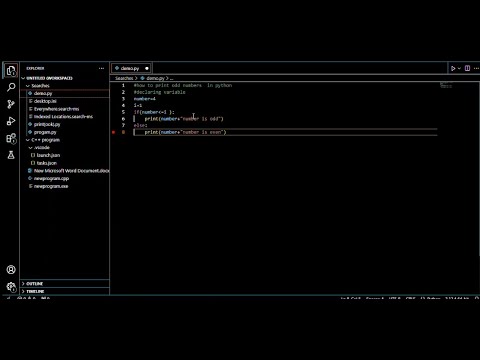The height and width of the screenshot is (360, 480).
Task: Open Indexed Locations.search-ms file
Action: tap(65, 117)
